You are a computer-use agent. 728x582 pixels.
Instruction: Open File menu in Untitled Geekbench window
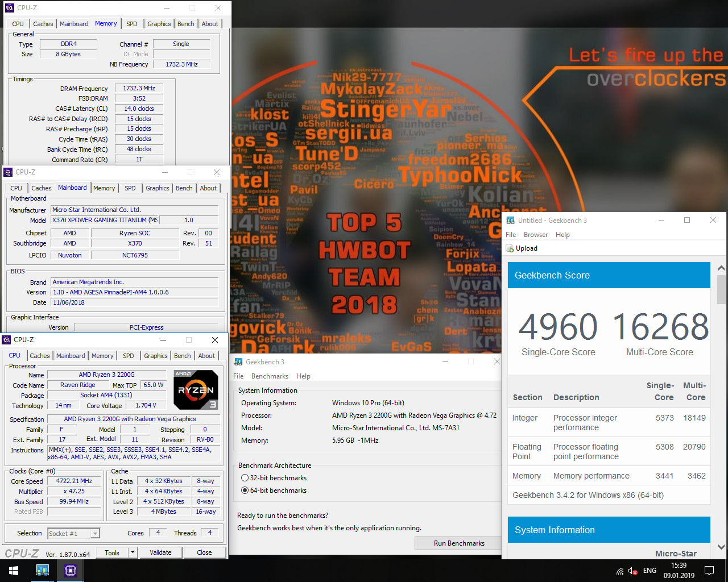[511, 235]
